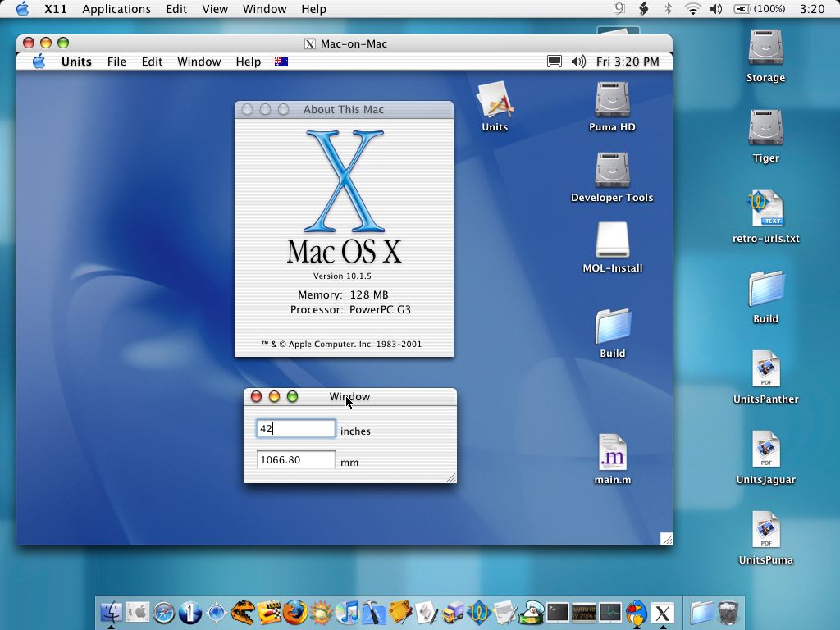This screenshot has width=840, height=630.
Task: Click the bird icon left of X11 in Dock
Action: click(637, 612)
